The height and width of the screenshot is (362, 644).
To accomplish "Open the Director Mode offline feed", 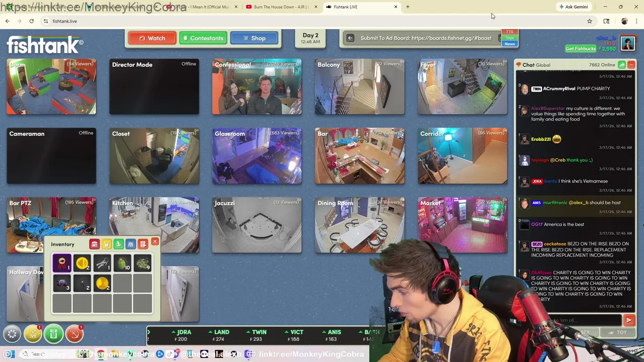I will pyautogui.click(x=154, y=86).
